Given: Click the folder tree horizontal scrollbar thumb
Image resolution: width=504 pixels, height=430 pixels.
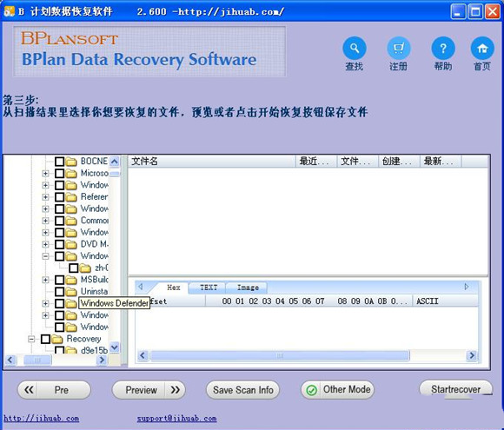Looking at the screenshot, I should 37,360.
